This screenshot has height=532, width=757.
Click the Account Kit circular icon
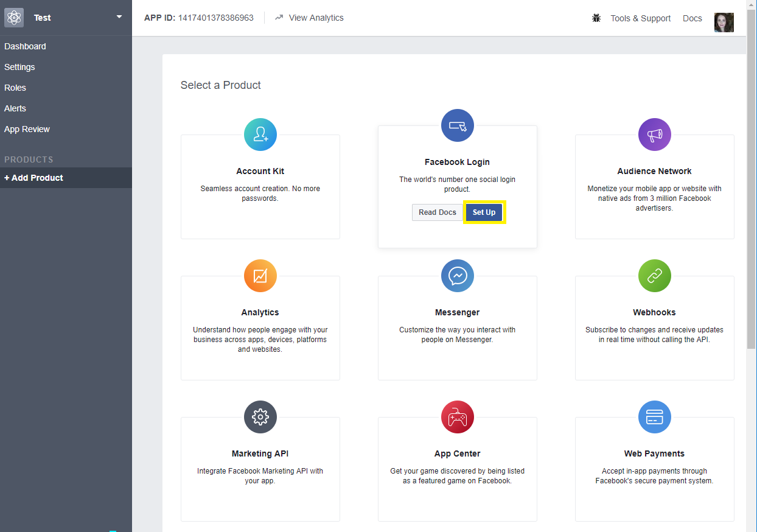point(260,135)
